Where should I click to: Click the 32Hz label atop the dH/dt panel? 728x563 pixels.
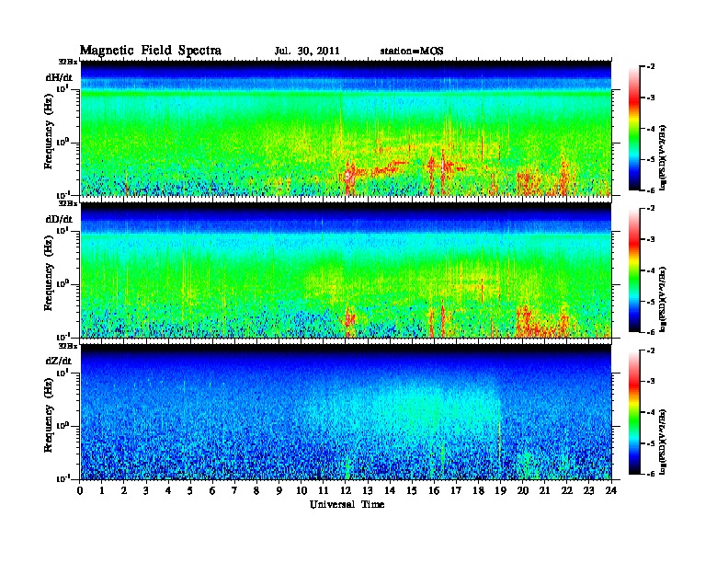68,62
